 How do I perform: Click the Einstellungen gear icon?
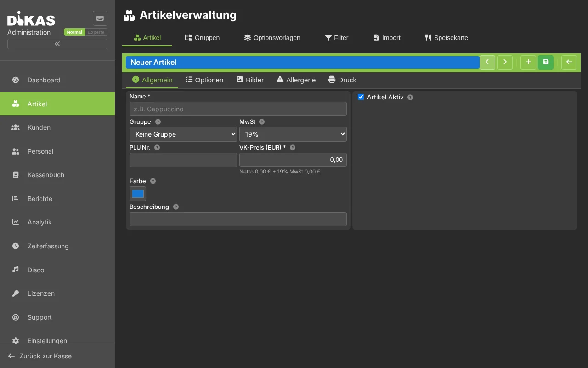point(16,341)
